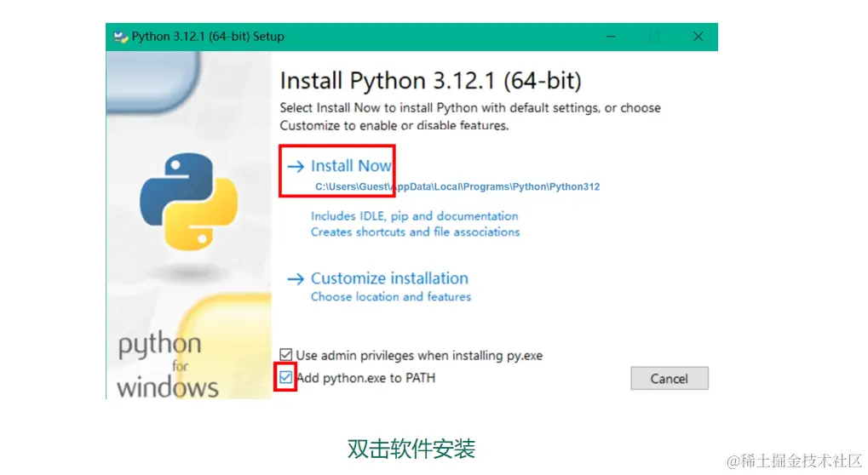This screenshot has height=475, width=868.
Task: Click the disabled maximize button in title bar
Action: pos(653,37)
